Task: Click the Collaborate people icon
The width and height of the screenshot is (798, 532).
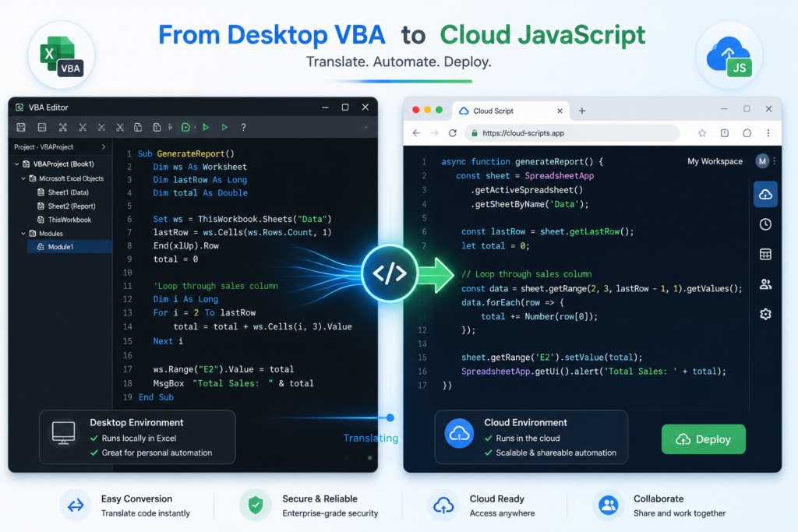Action: point(608,506)
